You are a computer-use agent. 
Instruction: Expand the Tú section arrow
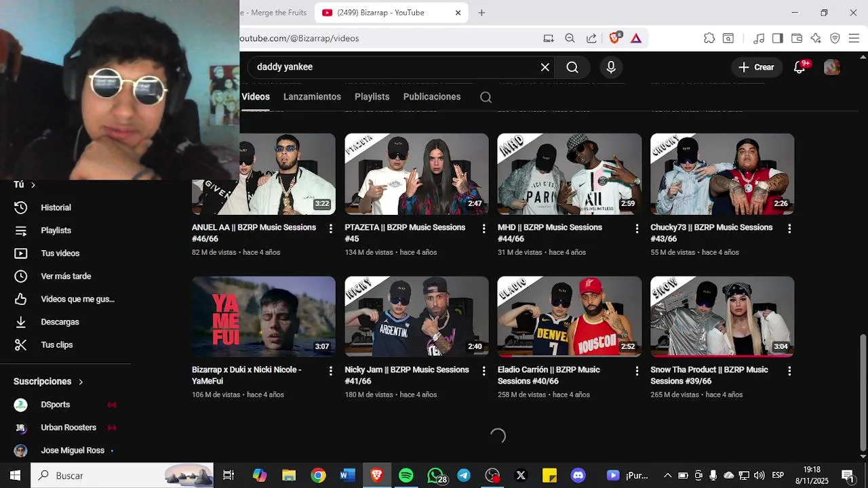[33, 185]
